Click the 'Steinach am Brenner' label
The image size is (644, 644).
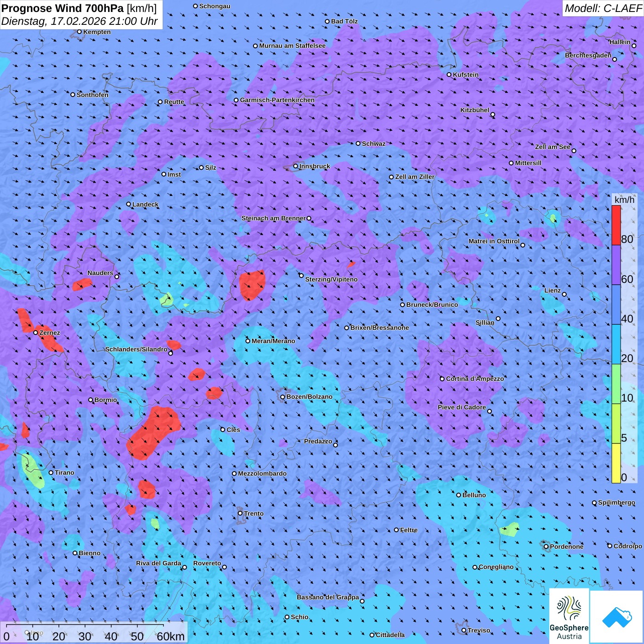click(274, 218)
